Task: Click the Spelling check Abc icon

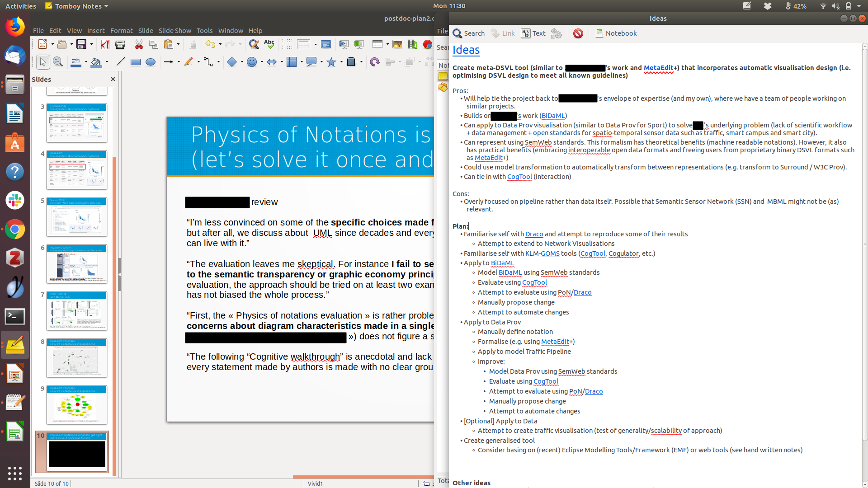Action: click(x=269, y=44)
